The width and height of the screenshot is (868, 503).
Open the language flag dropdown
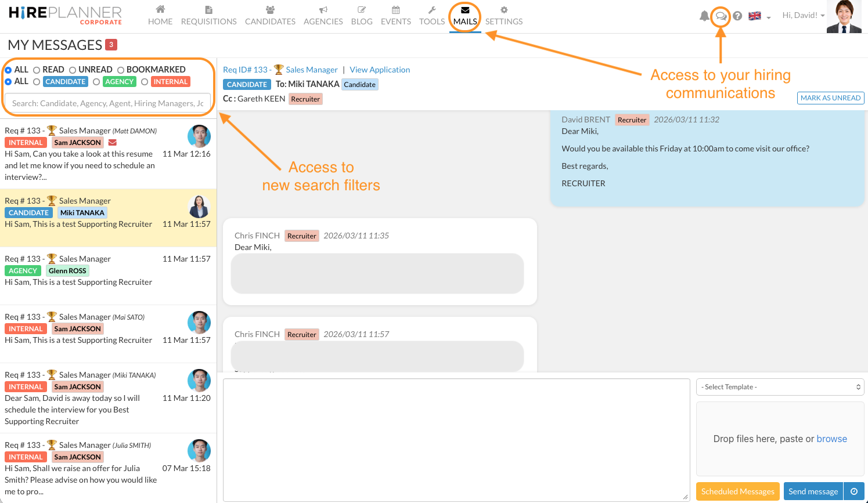coord(759,16)
